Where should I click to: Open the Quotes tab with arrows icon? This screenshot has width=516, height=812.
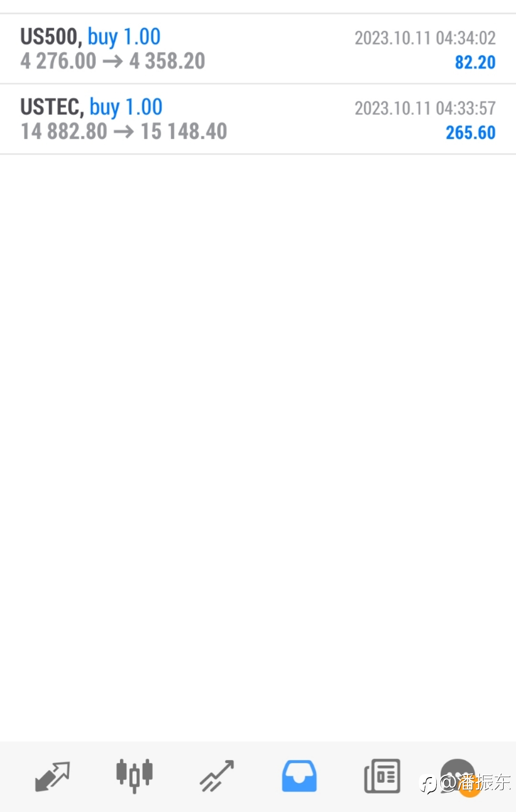pyautogui.click(x=53, y=777)
